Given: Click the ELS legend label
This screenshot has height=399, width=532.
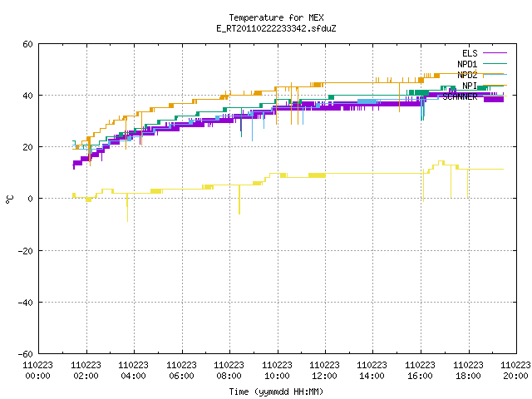Looking at the screenshot, I should click(470, 53).
